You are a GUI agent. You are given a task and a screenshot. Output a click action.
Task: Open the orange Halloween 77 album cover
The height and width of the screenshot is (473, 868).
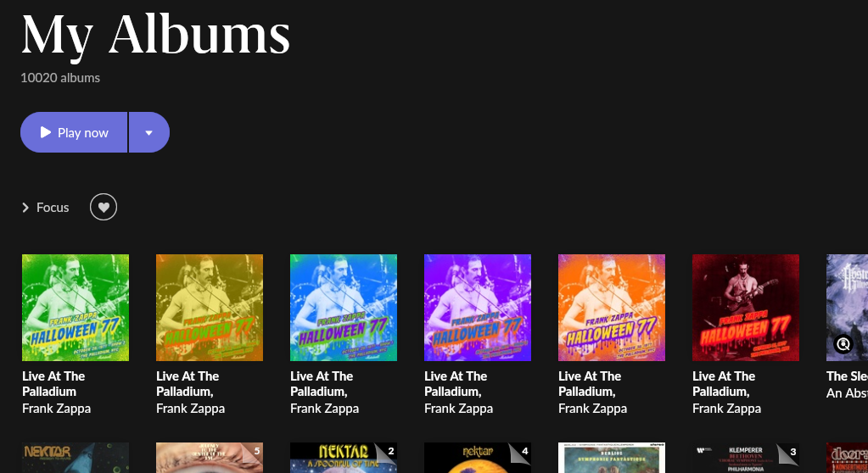pos(611,308)
